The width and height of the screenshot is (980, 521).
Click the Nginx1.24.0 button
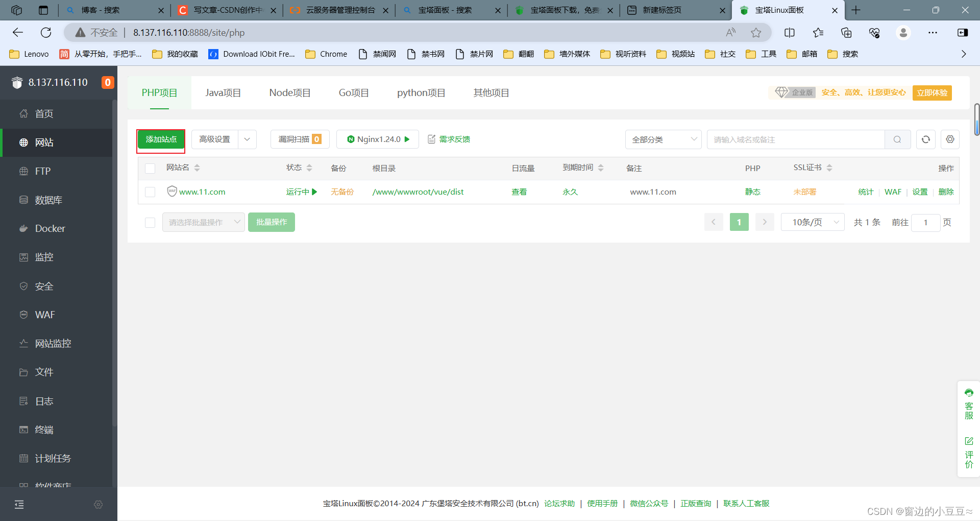click(x=378, y=139)
